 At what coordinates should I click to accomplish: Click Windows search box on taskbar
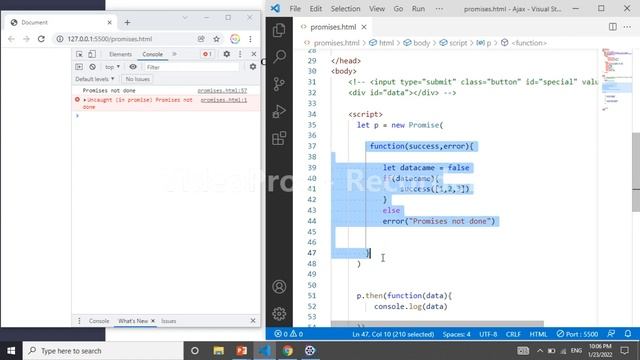pos(103,351)
